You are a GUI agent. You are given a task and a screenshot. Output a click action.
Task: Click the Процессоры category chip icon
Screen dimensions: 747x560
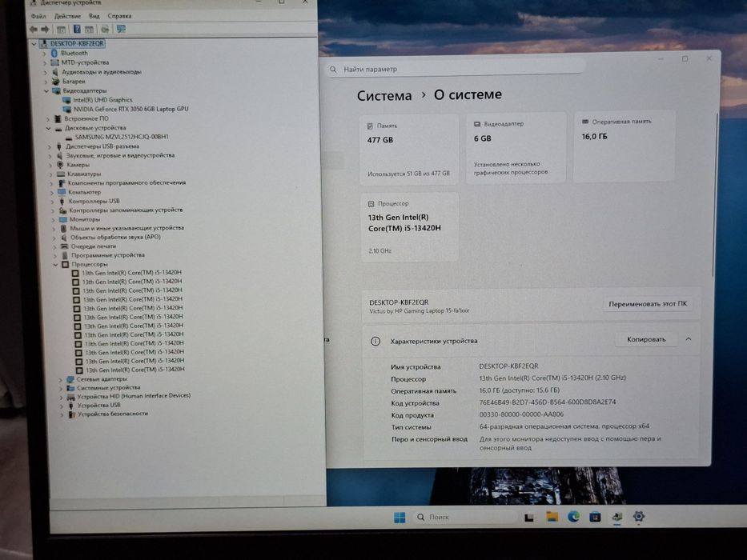[66, 264]
